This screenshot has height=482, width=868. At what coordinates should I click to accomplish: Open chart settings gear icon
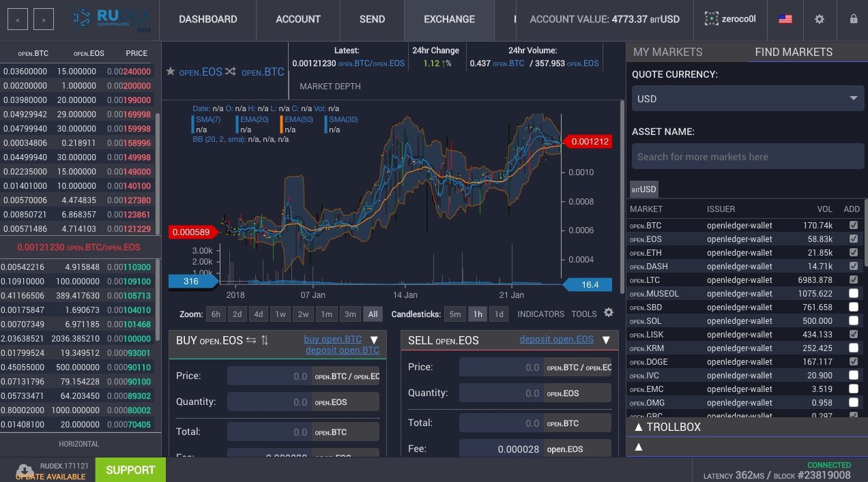[x=609, y=313]
